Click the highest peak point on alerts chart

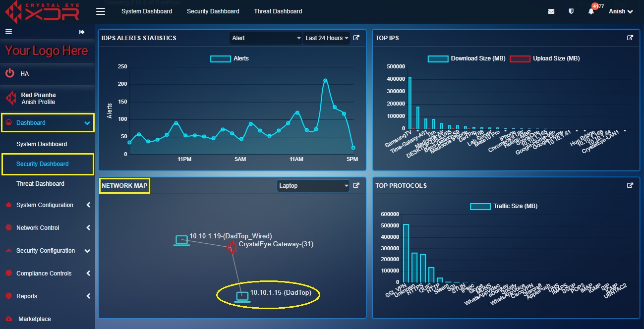[325, 80]
